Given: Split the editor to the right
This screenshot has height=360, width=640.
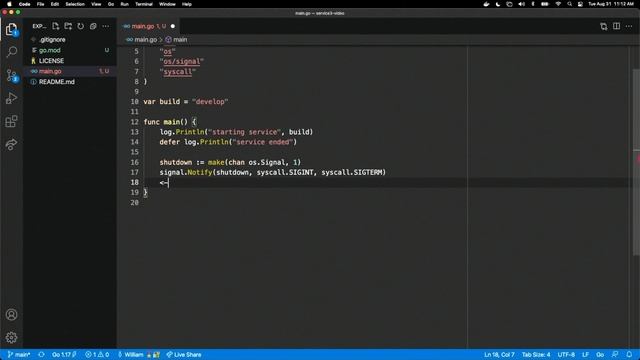Looking at the screenshot, I should coord(616,26).
